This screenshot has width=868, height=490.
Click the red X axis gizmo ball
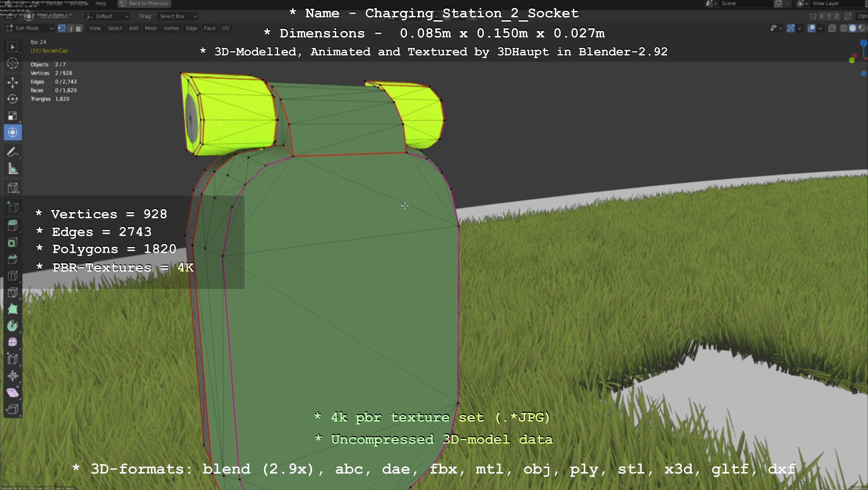point(854,56)
